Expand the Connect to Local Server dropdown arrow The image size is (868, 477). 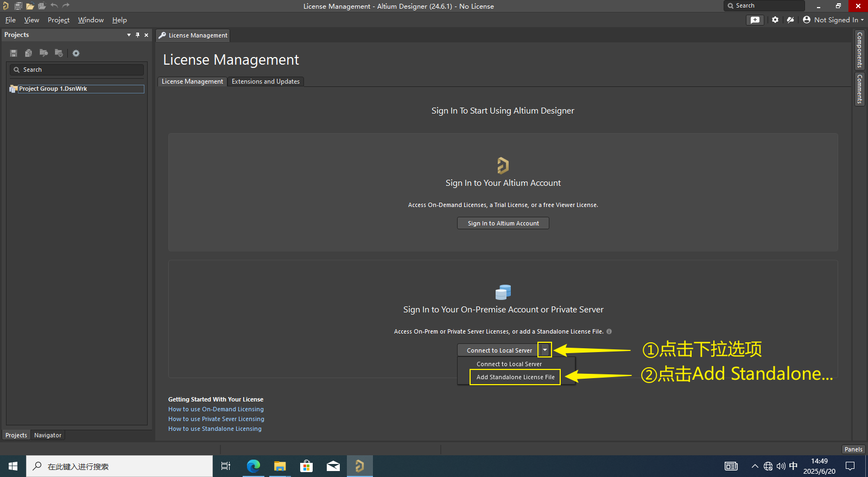[x=545, y=350]
